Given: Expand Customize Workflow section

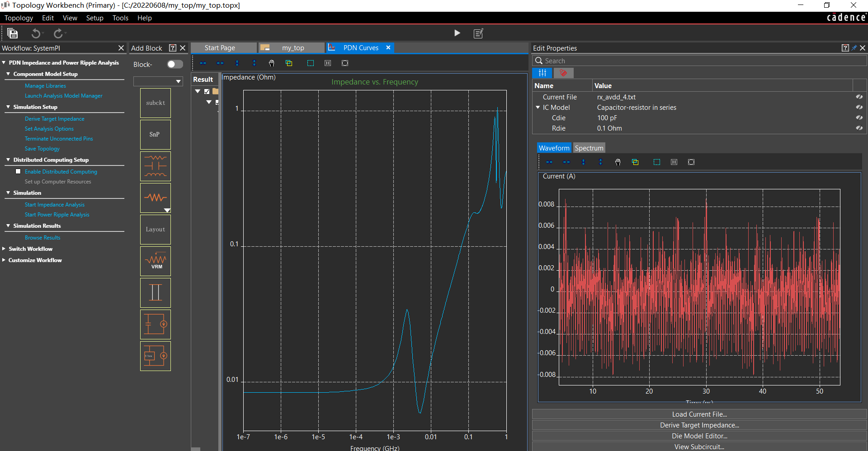Looking at the screenshot, I should tap(4, 260).
